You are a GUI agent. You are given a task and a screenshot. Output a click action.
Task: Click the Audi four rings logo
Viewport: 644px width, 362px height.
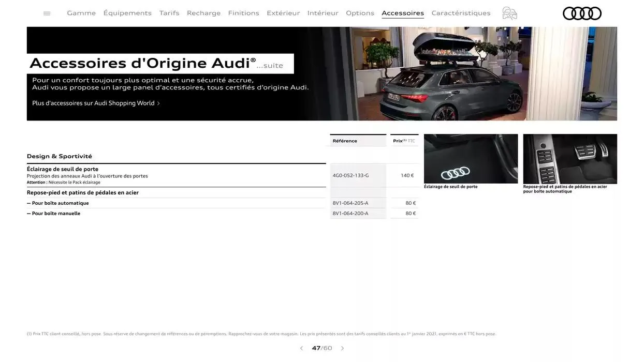point(582,13)
